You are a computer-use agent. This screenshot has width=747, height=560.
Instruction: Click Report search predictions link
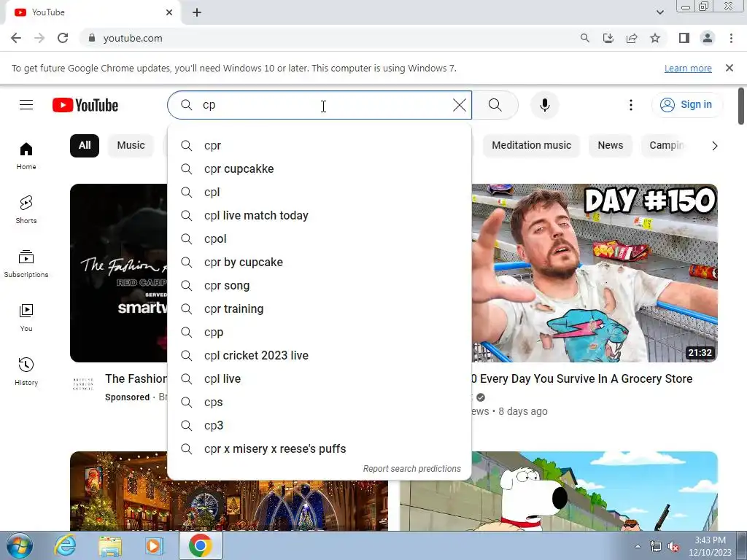pyautogui.click(x=411, y=469)
